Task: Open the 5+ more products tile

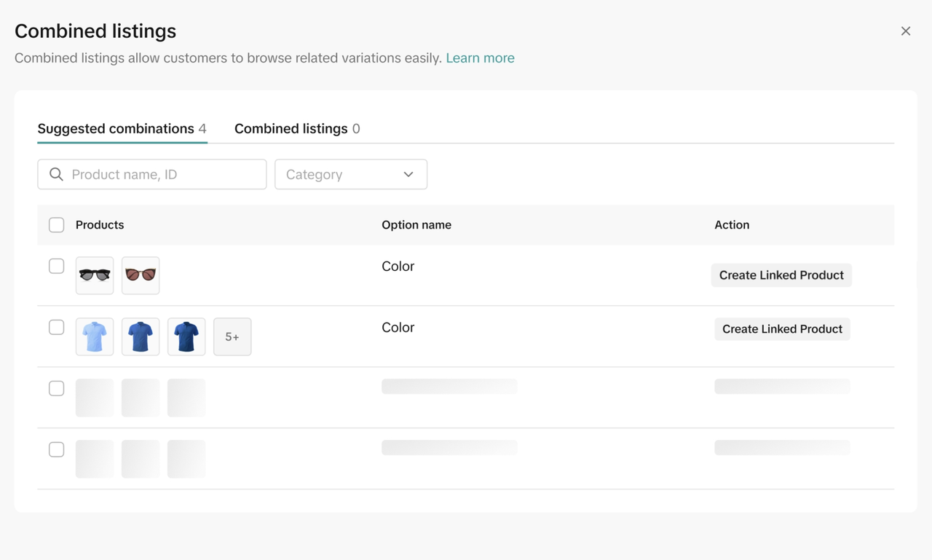Action: coord(232,336)
